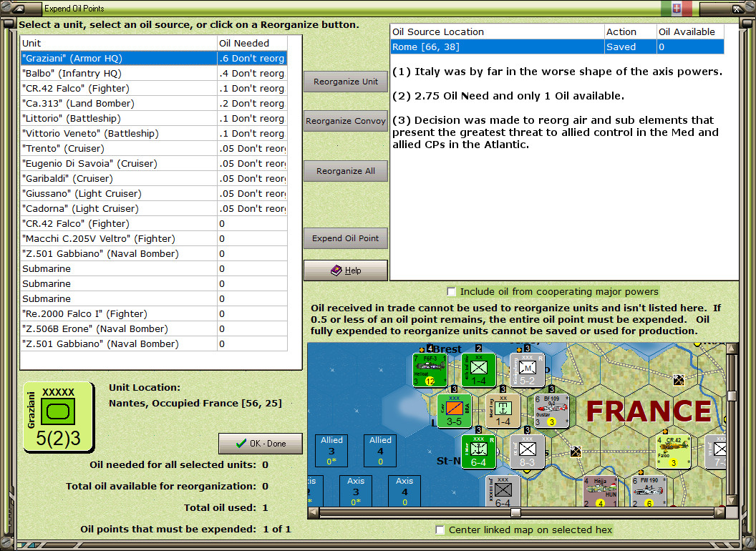Screen dimensions: 756x551
Task: Click the Oil Source Location column header
Action: [x=497, y=31]
